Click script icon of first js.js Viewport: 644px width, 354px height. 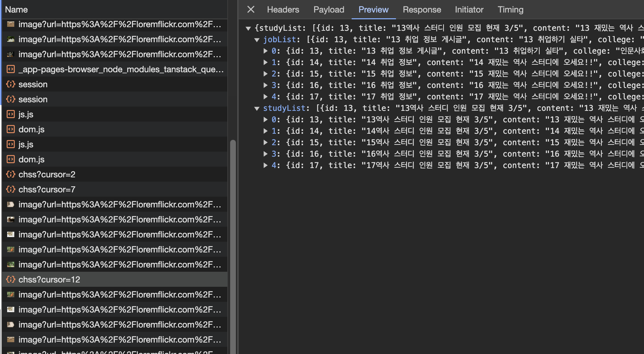(x=11, y=114)
